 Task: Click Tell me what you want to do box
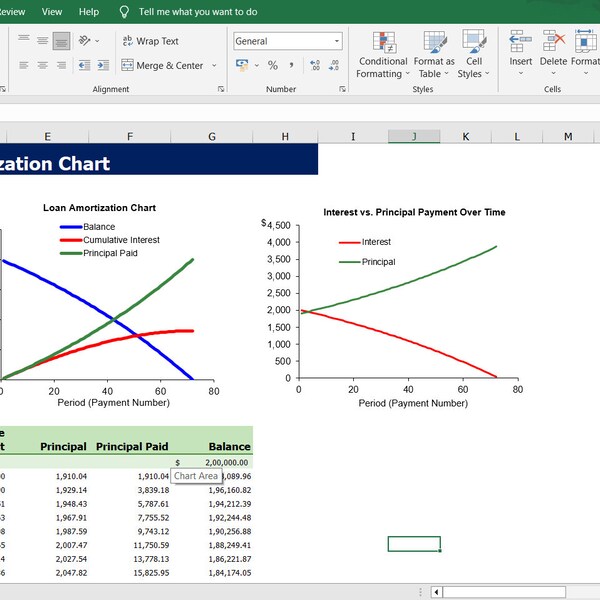point(198,12)
